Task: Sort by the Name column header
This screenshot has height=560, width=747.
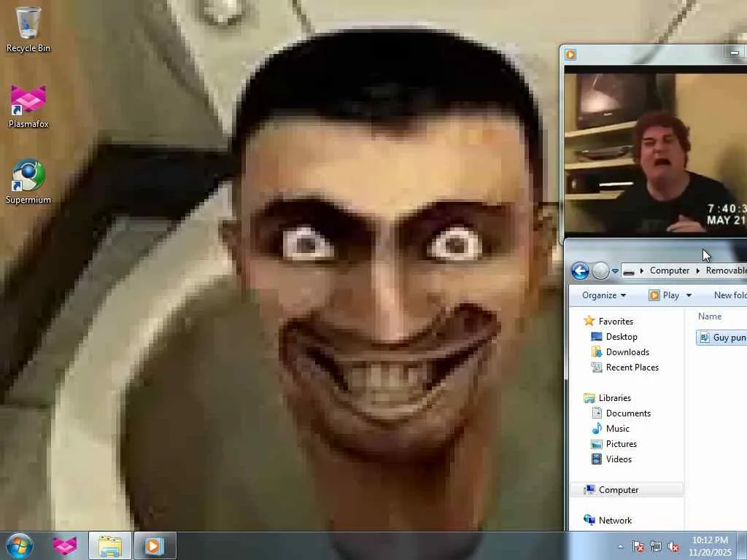Action: click(710, 316)
